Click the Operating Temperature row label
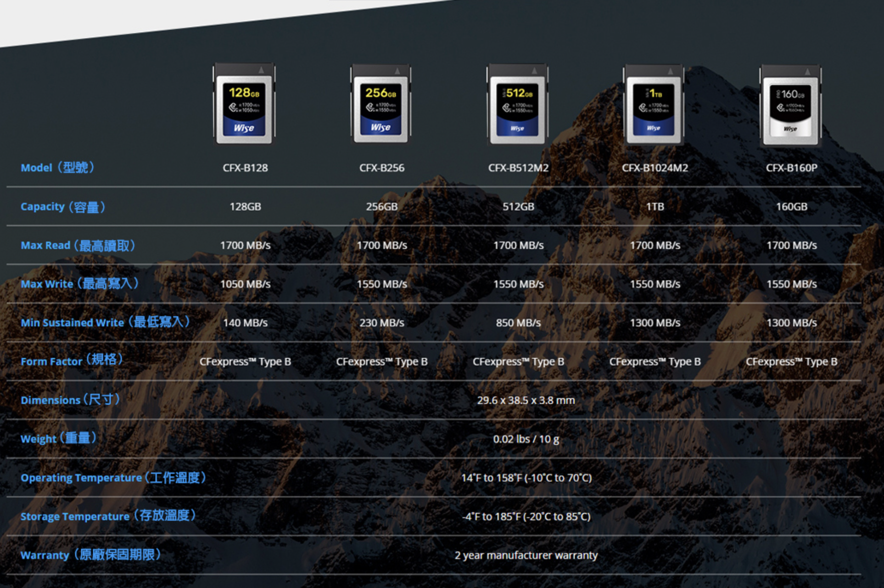Image resolution: width=884 pixels, height=588 pixels. [x=113, y=478]
